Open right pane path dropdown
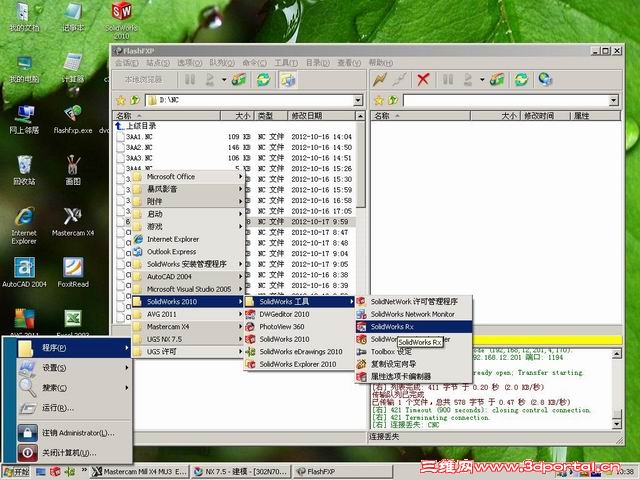The width and height of the screenshot is (640, 480). 613,100
